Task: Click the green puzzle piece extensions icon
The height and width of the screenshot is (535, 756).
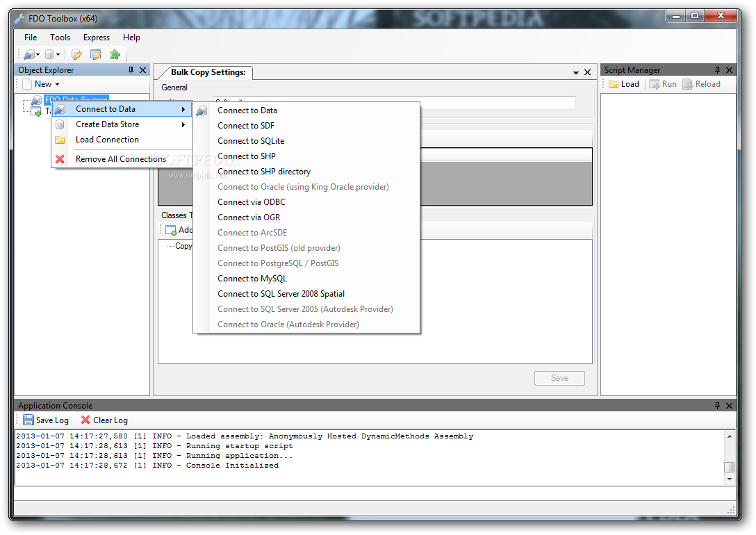Action: (115, 54)
